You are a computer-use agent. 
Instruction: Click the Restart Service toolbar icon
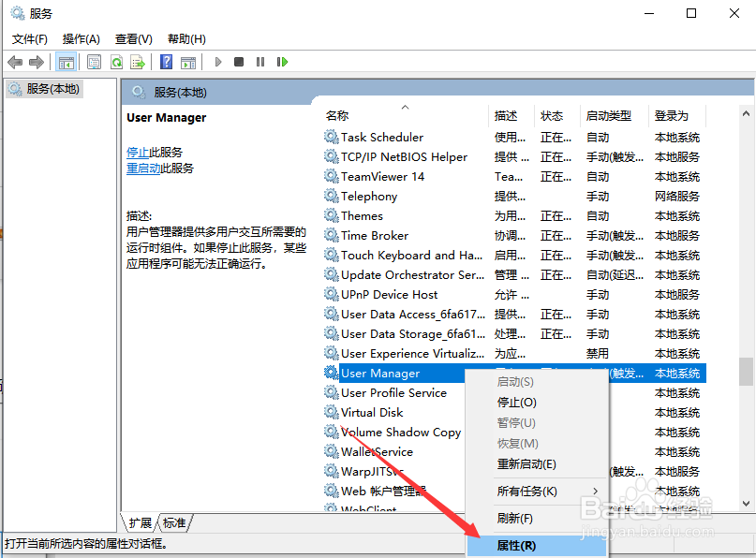point(284,62)
